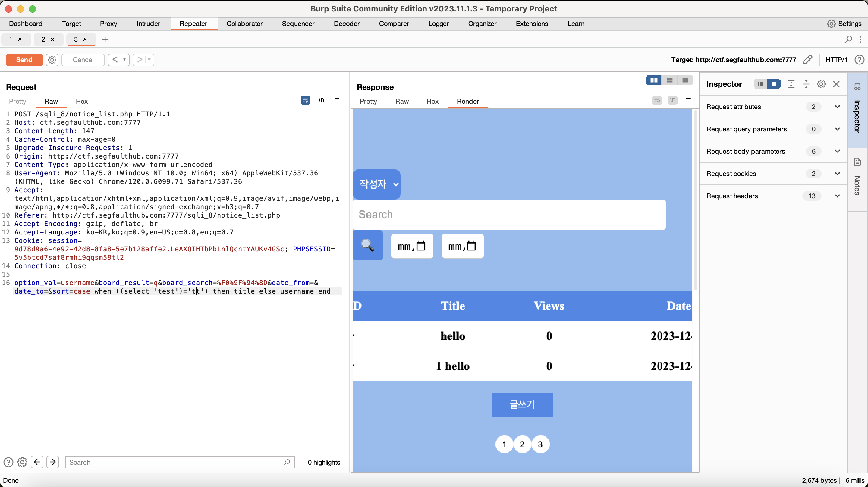The height and width of the screenshot is (487, 868).
Task: Select combined tabbed layout view
Action: pos(685,80)
